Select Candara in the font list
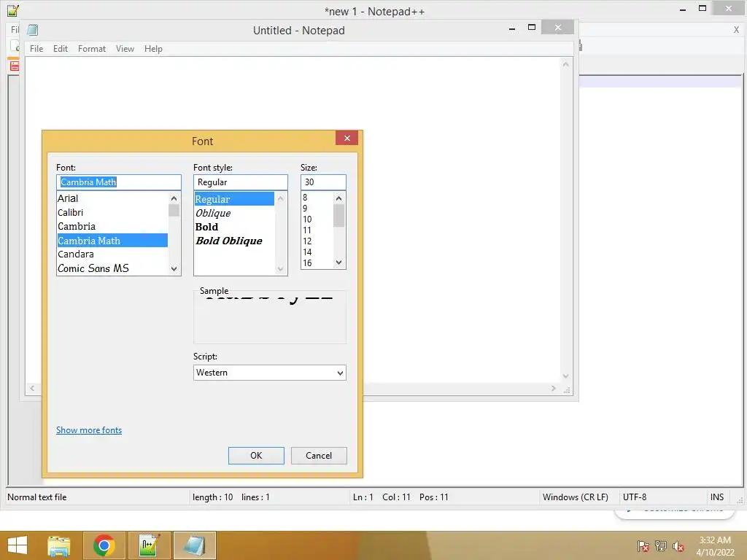 click(112, 254)
